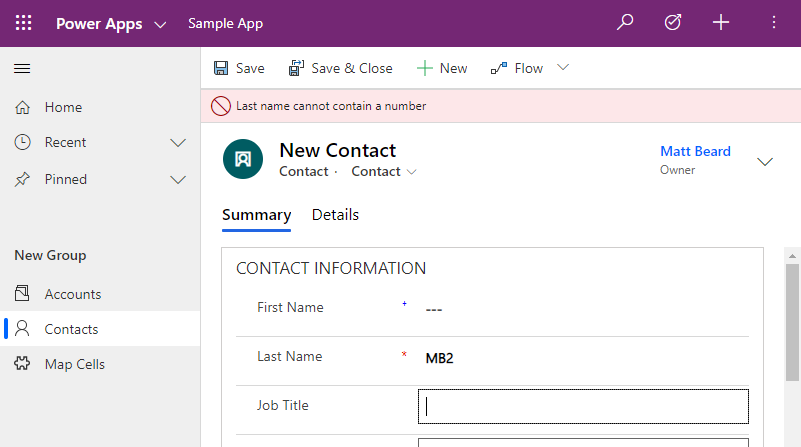
Task: Open the app launcher waffle icon
Action: (23, 23)
